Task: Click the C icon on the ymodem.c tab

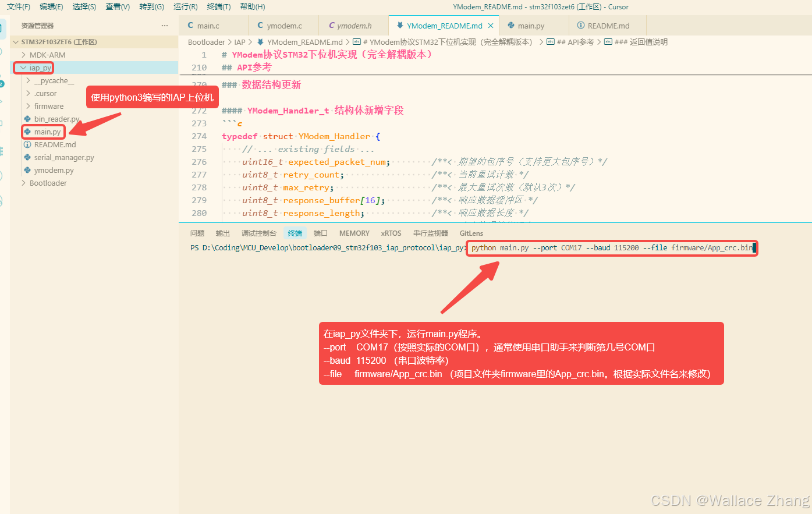Action: (259, 25)
